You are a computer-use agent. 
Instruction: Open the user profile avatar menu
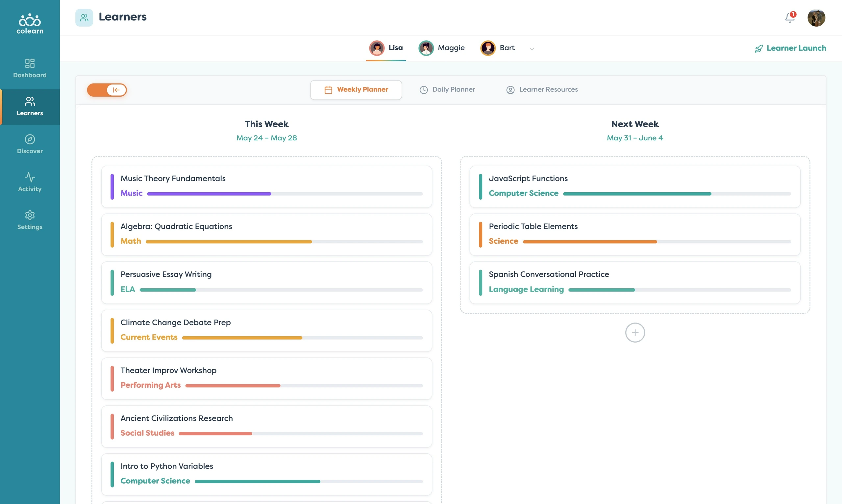pos(816,18)
